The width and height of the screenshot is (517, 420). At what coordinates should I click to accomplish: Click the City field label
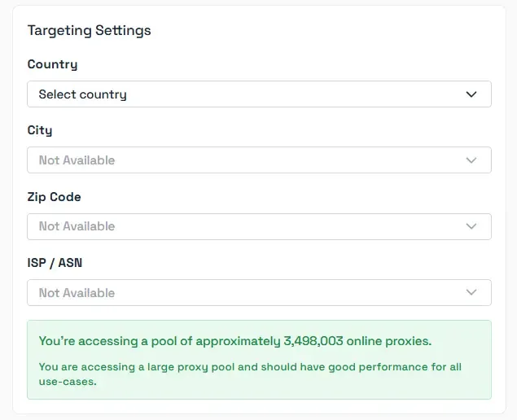click(40, 130)
